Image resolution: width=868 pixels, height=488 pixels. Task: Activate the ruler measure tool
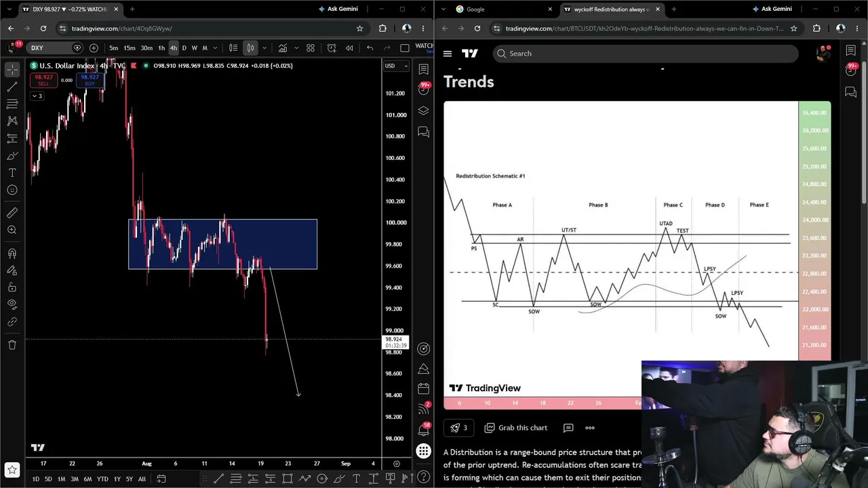point(12,213)
